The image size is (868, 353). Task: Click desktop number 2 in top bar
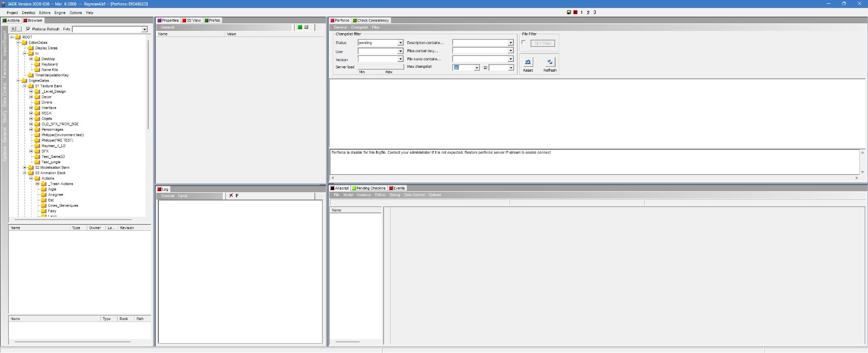tap(588, 12)
